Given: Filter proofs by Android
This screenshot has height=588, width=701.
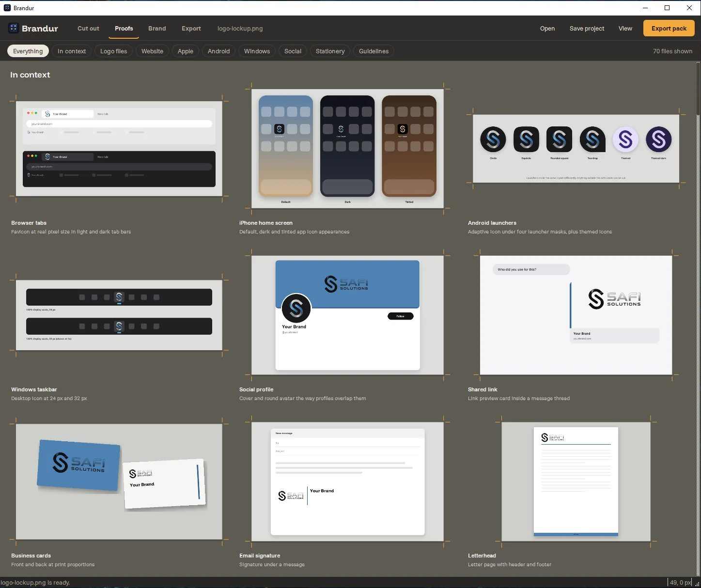Looking at the screenshot, I should 219,51.
